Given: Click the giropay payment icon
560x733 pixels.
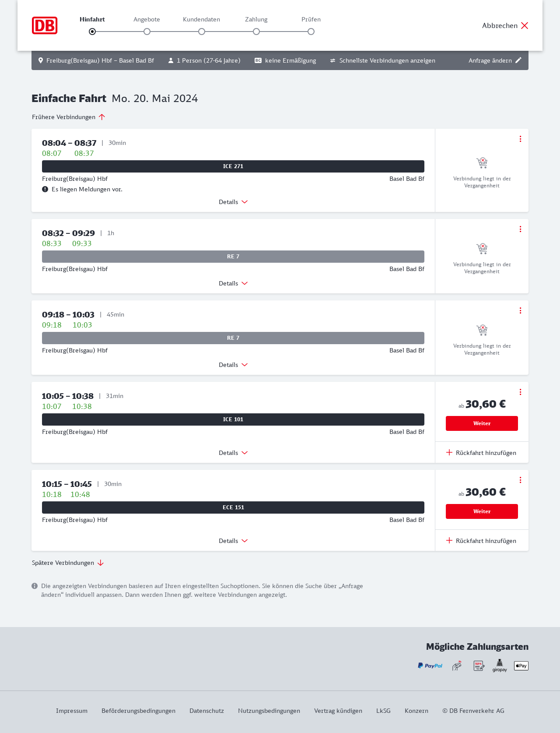Looking at the screenshot, I should click(x=500, y=666).
